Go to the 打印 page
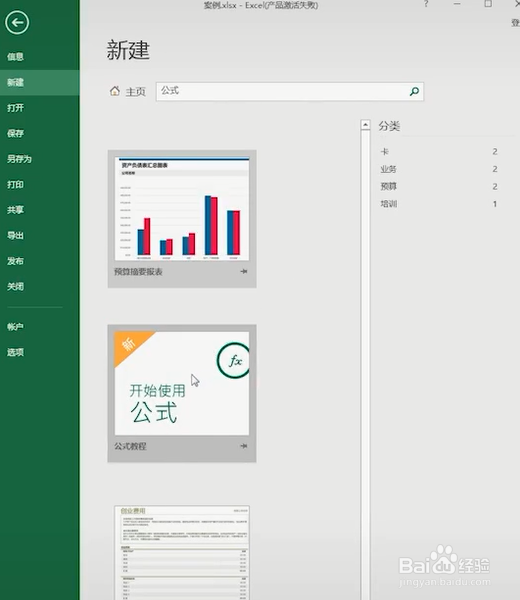This screenshot has width=520, height=600. click(x=15, y=184)
